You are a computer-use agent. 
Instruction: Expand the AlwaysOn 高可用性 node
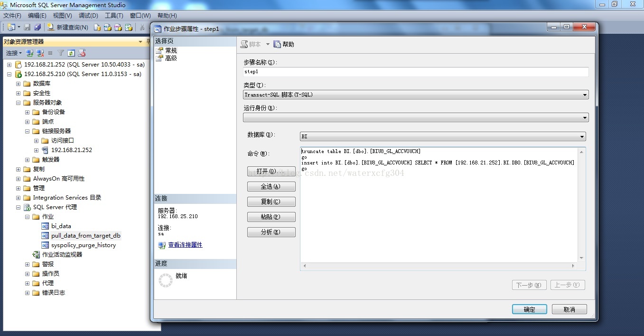point(18,179)
